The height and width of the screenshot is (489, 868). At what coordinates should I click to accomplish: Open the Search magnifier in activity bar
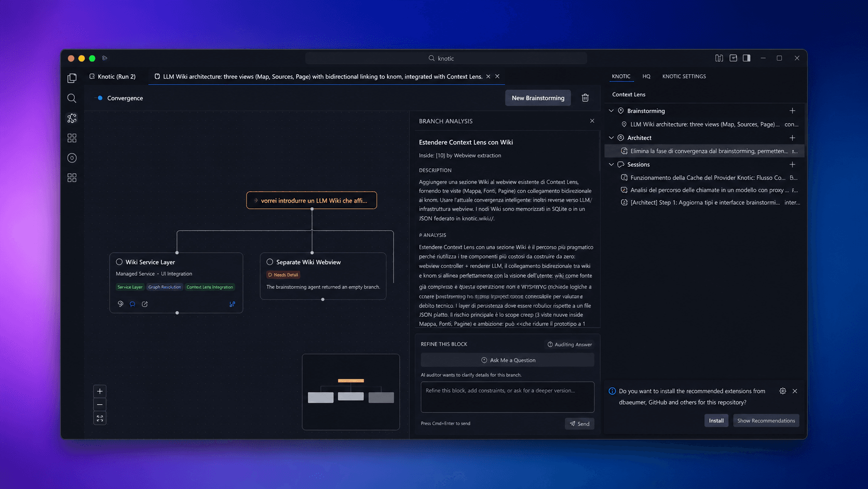(x=72, y=98)
